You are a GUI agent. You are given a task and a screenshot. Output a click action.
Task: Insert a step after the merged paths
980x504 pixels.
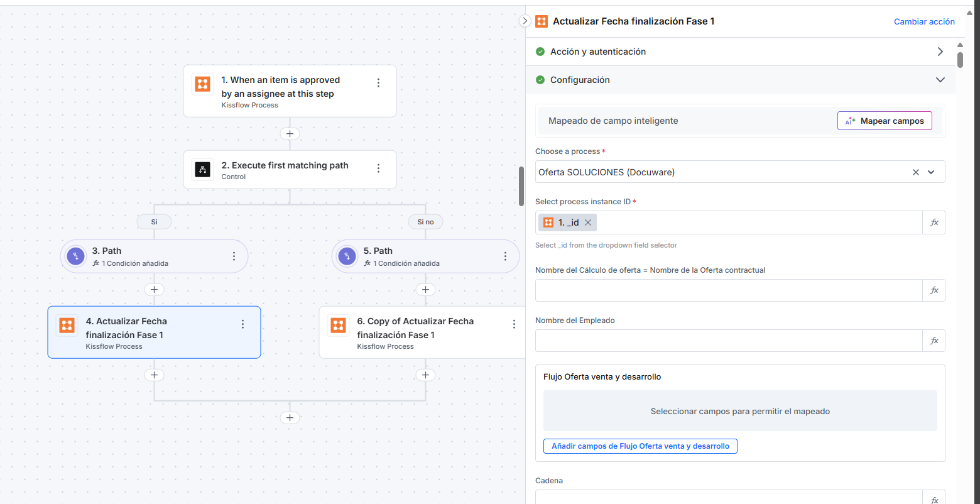click(290, 418)
